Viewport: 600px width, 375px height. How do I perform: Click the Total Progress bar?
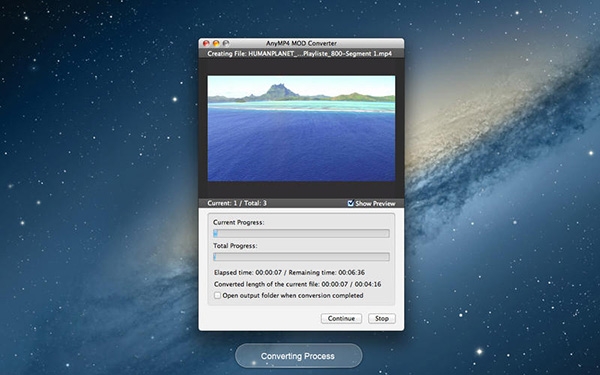pyautogui.click(x=301, y=257)
